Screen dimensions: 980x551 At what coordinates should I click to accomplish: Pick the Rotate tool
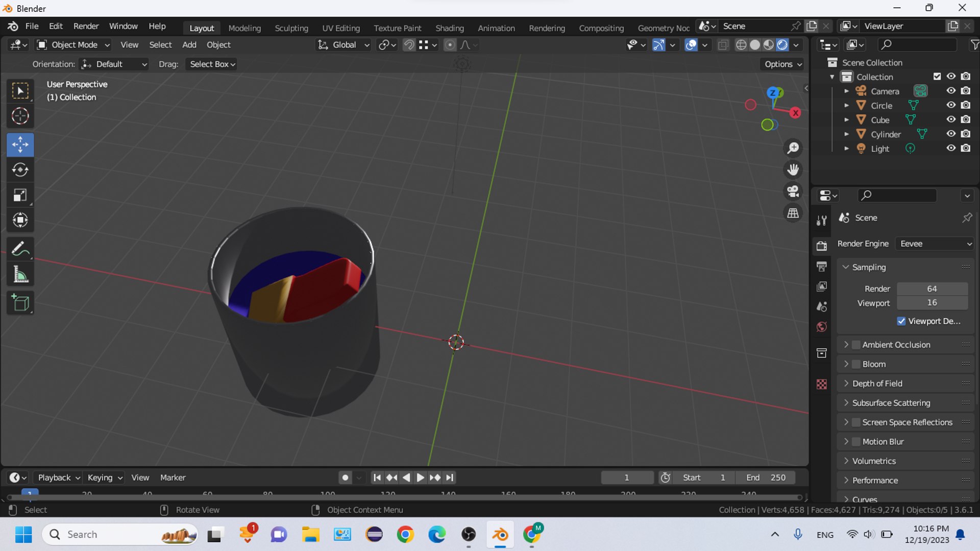(20, 170)
